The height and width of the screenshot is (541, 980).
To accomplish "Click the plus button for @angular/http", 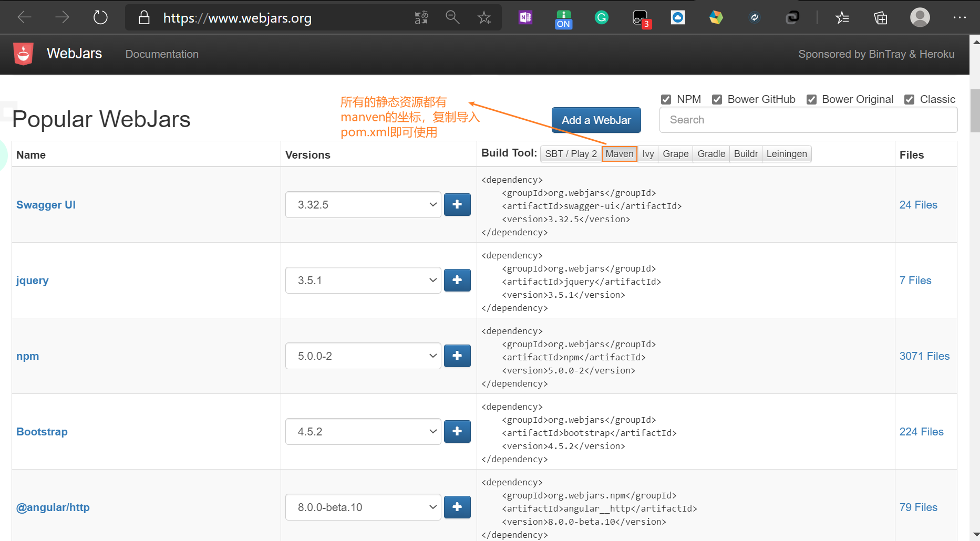I will [x=457, y=507].
